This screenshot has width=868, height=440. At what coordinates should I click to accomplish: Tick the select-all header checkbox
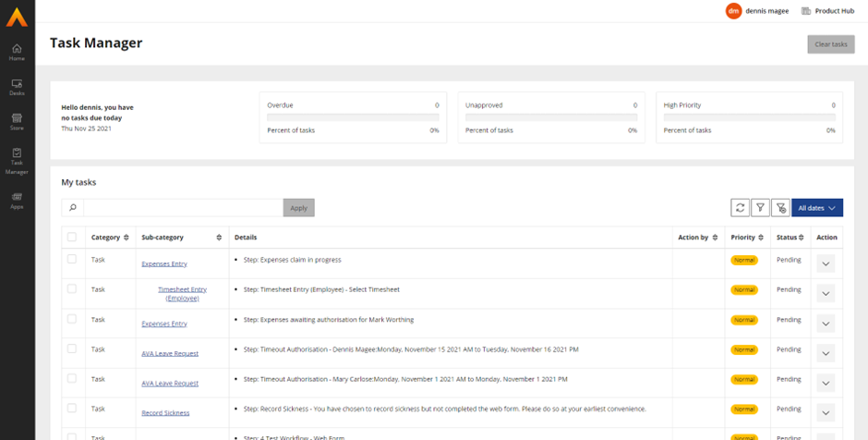pos(72,238)
